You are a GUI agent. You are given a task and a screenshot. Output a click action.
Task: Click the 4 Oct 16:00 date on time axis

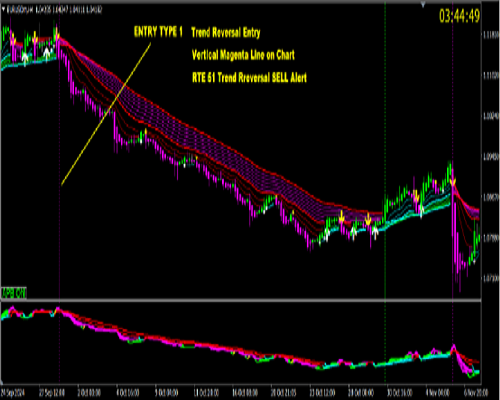[x=127, y=392]
